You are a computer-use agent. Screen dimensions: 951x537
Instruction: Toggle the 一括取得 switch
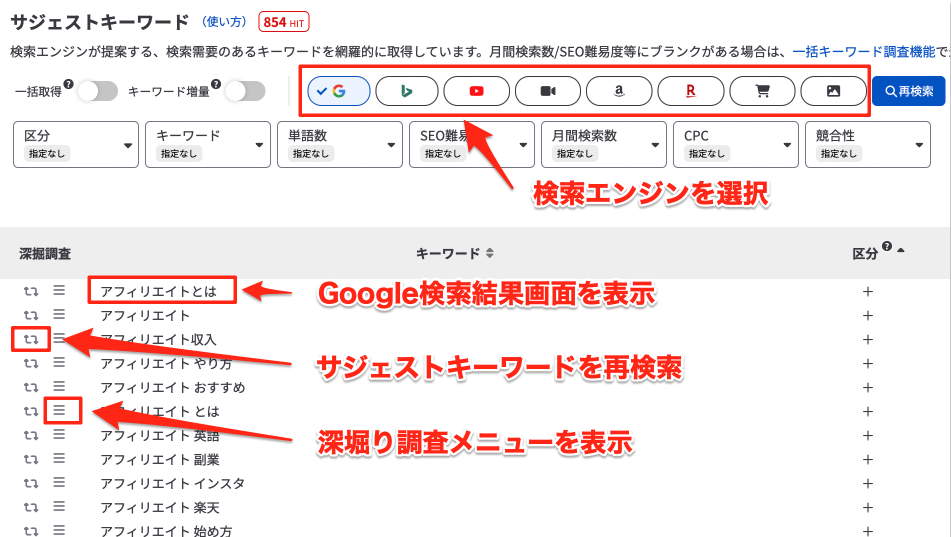coord(97,91)
